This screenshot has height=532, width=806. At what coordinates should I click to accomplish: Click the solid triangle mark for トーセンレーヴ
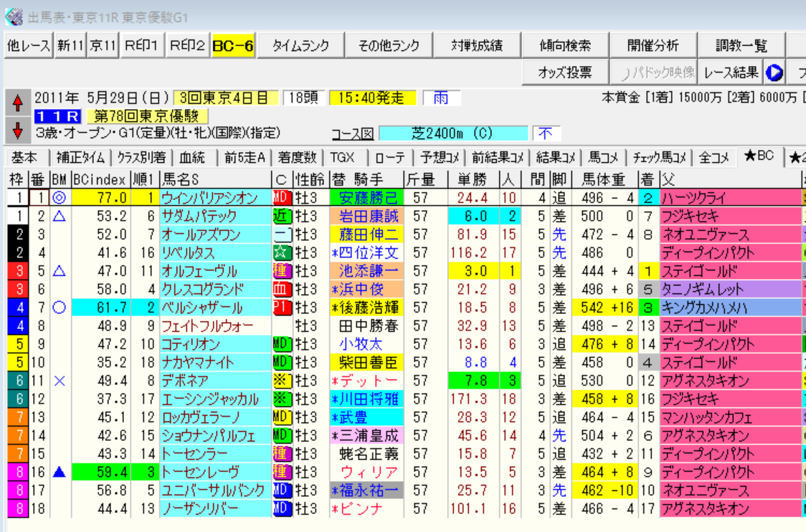click(60, 472)
